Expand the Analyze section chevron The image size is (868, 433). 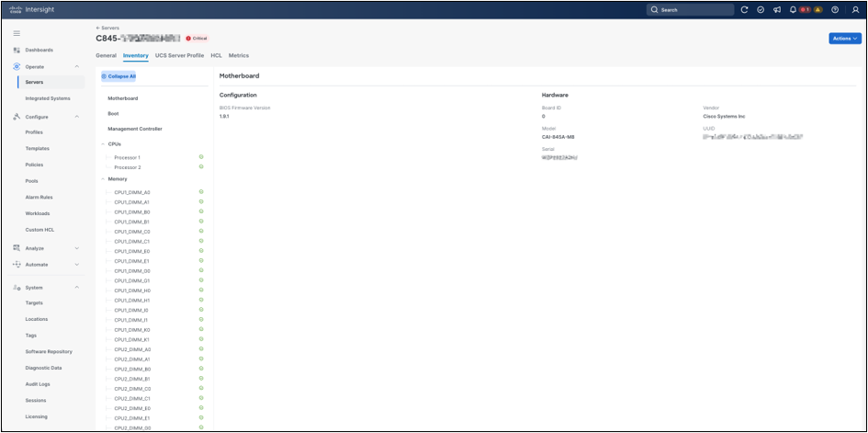pos(76,248)
